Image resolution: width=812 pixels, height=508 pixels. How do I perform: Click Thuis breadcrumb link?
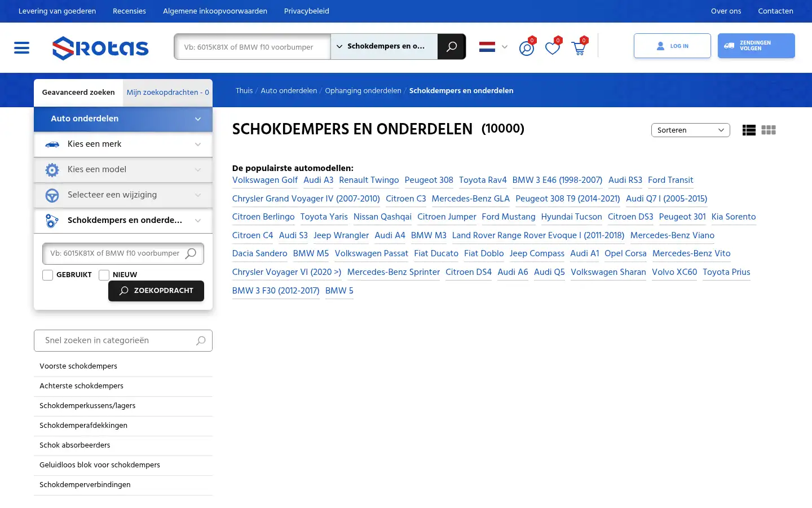coord(244,91)
